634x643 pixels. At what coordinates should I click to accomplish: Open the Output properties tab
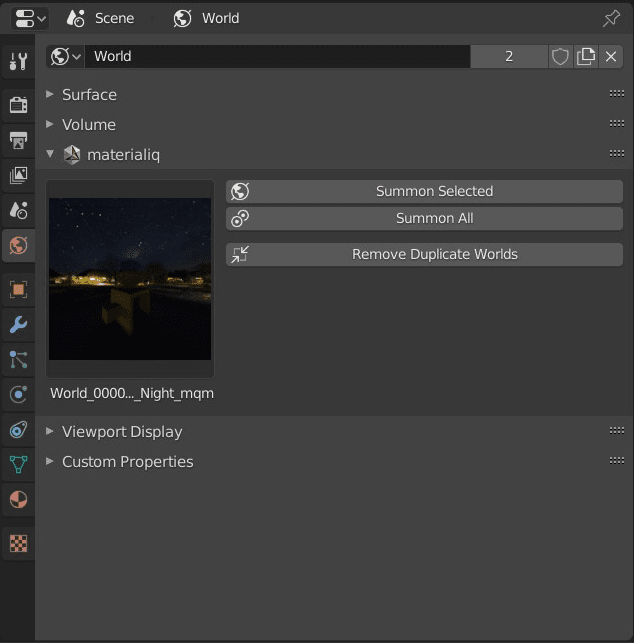click(x=18, y=140)
